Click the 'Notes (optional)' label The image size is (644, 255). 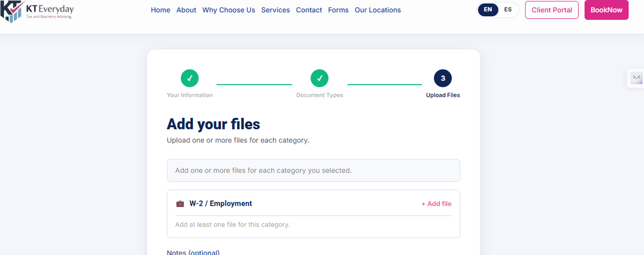[x=193, y=252]
